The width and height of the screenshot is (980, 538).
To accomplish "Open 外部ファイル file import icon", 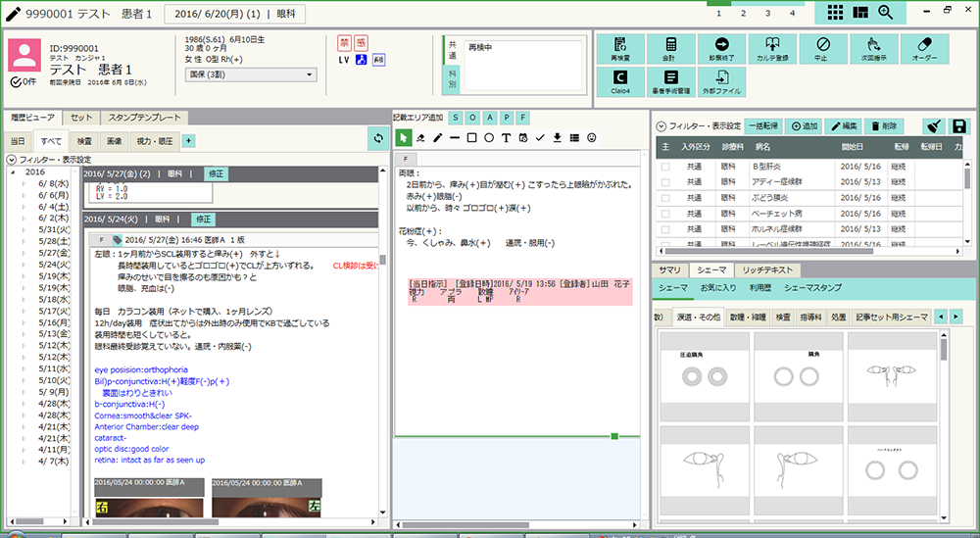I will pos(722,81).
